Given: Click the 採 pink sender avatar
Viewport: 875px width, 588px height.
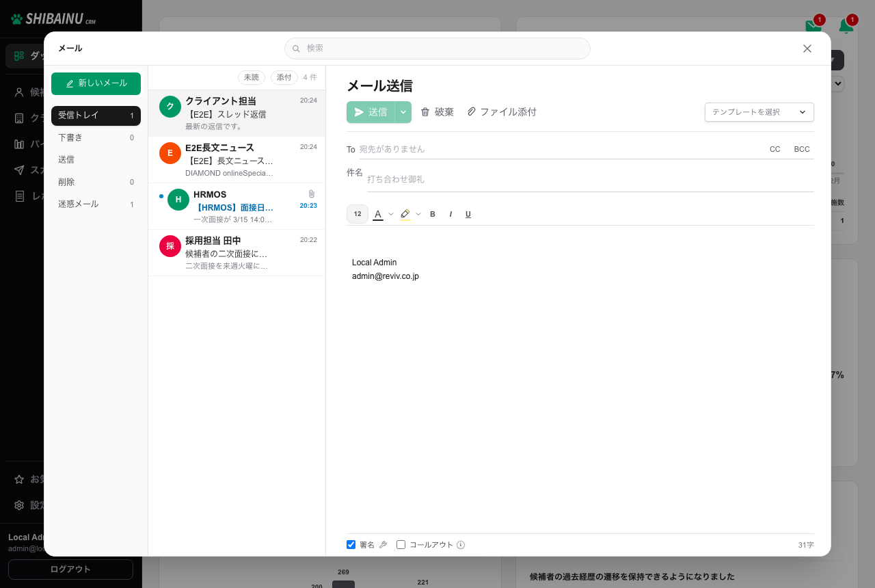Looking at the screenshot, I should (x=170, y=246).
